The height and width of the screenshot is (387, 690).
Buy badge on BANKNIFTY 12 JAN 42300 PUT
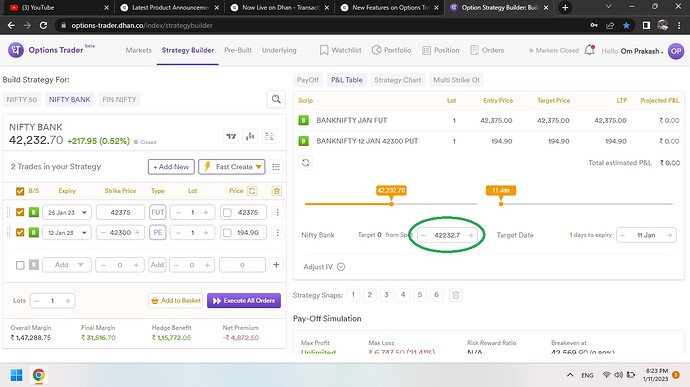point(303,141)
